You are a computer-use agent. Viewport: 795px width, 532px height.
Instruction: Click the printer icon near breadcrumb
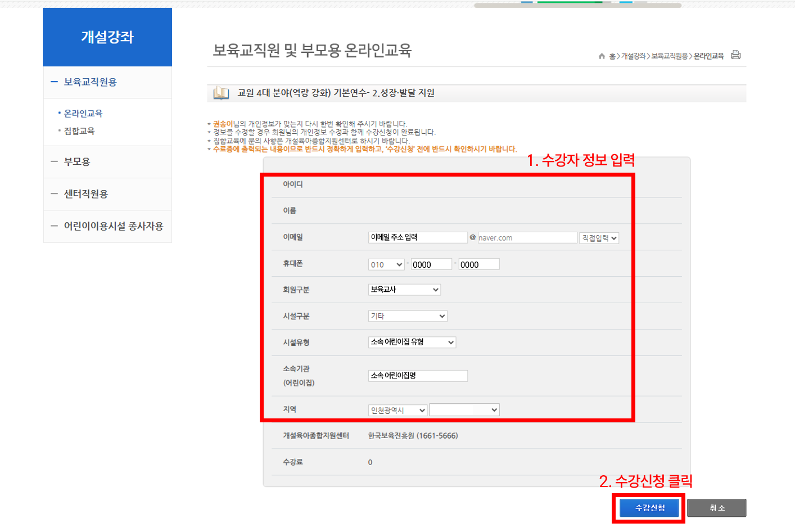click(x=735, y=55)
